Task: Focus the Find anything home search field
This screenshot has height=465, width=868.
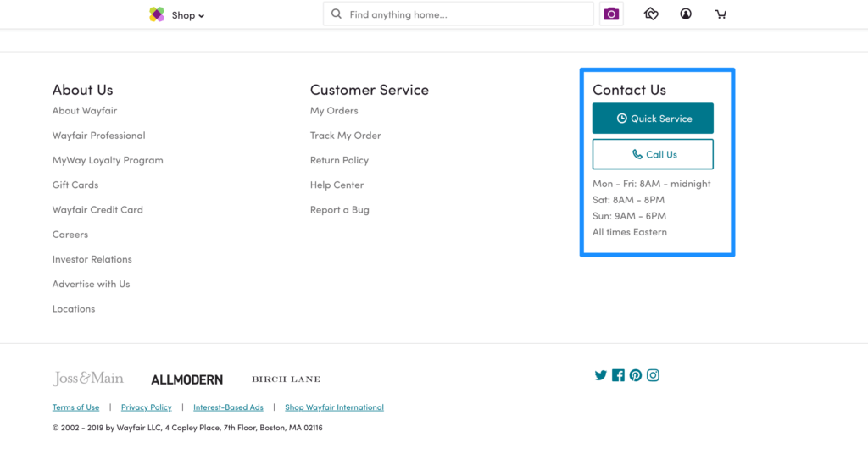Action: pyautogui.click(x=459, y=14)
